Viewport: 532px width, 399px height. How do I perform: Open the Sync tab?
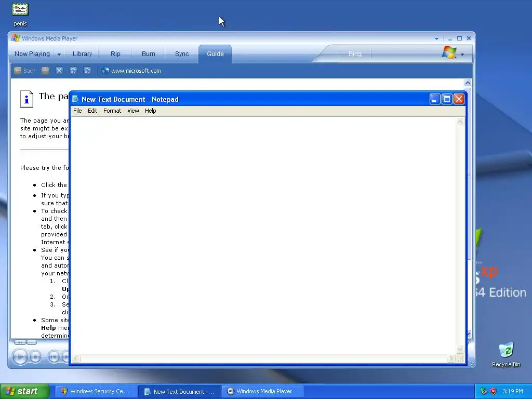click(x=182, y=54)
